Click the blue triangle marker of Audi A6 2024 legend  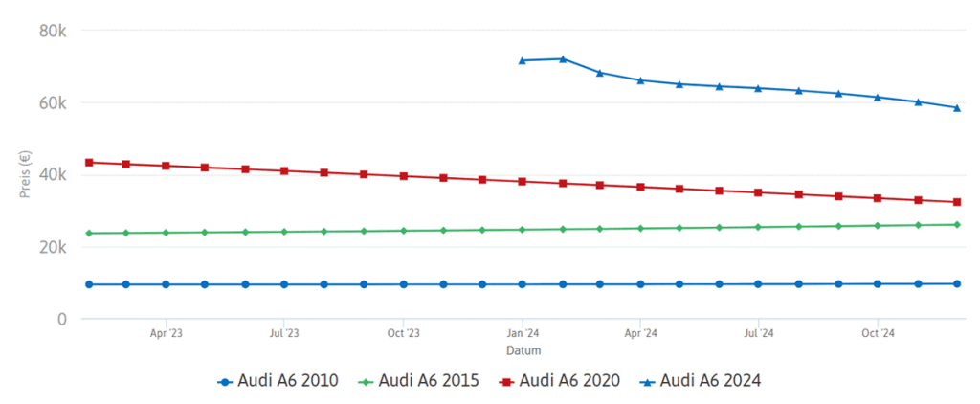[646, 381]
